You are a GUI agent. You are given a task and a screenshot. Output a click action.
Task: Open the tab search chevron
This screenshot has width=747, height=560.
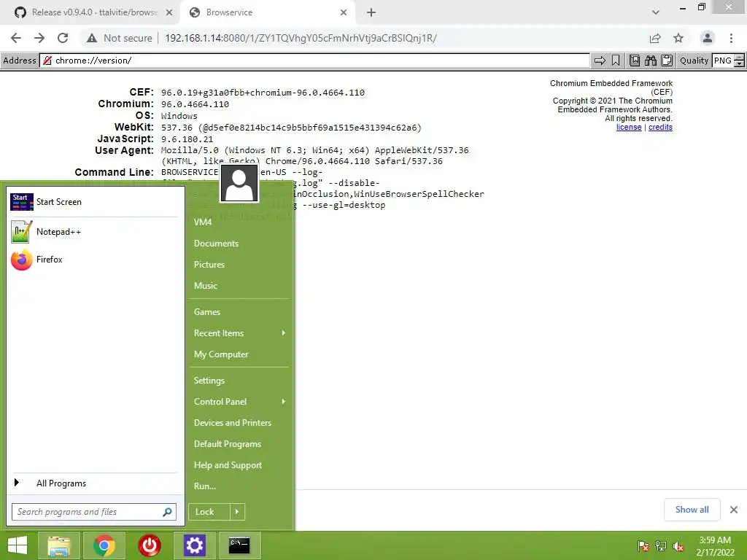point(656,12)
